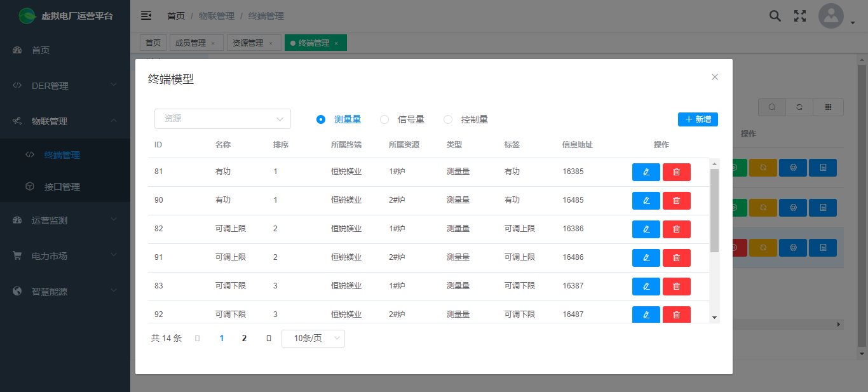Delete the row with ID 83
The image size is (868, 392).
coord(676,287)
